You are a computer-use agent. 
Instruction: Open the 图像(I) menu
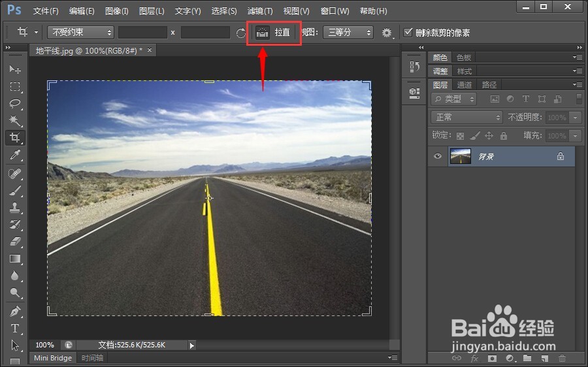117,11
